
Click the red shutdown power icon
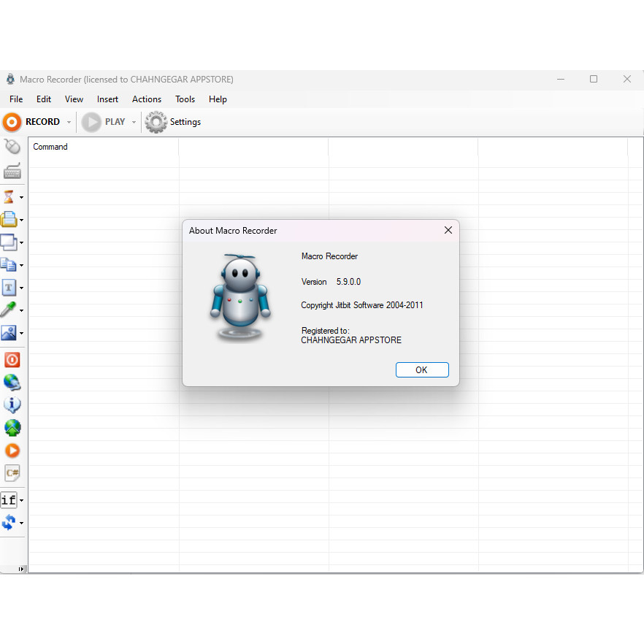(x=12, y=359)
